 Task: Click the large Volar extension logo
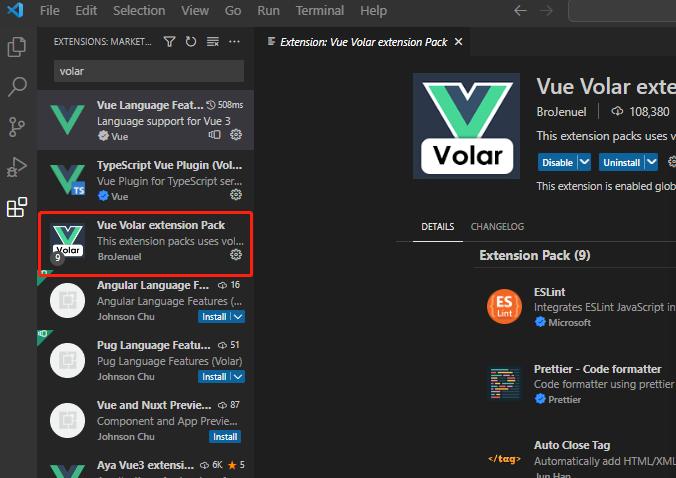tap(466, 126)
